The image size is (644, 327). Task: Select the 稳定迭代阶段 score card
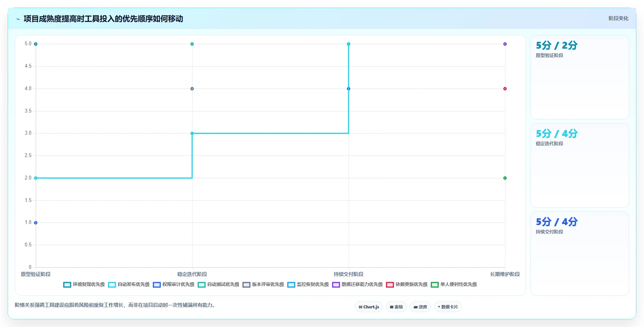(x=580, y=165)
